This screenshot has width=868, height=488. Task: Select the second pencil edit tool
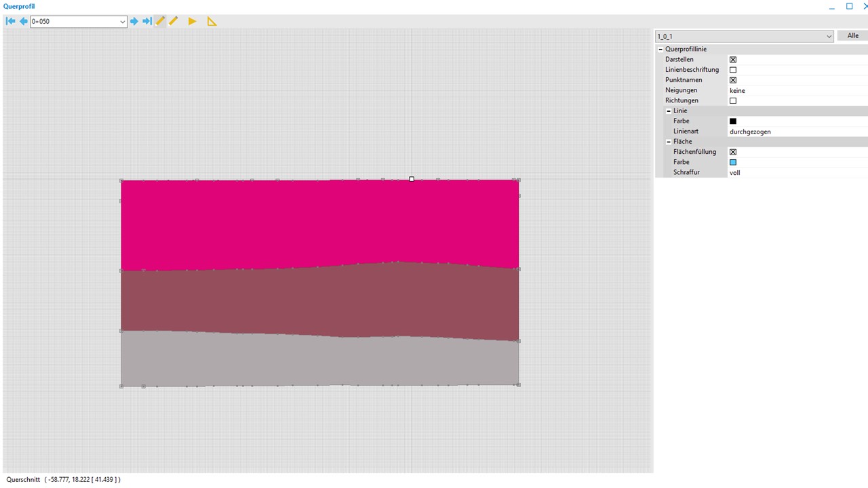174,21
